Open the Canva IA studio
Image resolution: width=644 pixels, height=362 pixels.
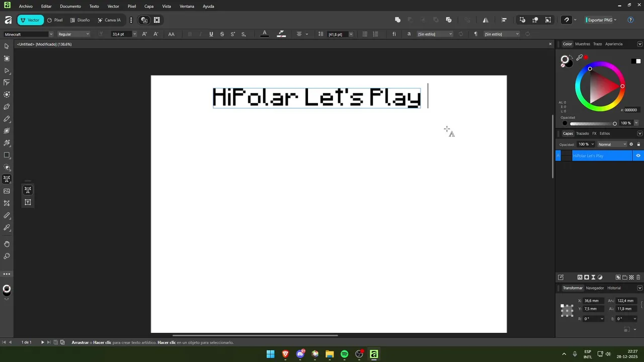click(x=109, y=20)
